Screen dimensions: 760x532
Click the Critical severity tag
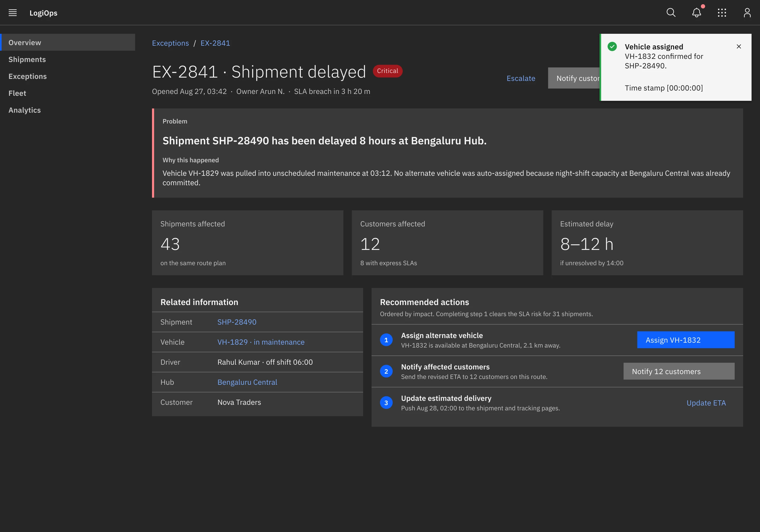(388, 71)
